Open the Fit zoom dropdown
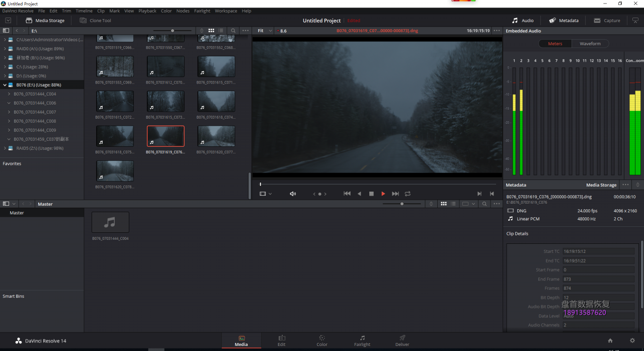 265,31
